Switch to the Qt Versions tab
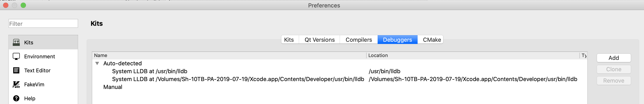The height and width of the screenshot is (104, 644). point(320,40)
